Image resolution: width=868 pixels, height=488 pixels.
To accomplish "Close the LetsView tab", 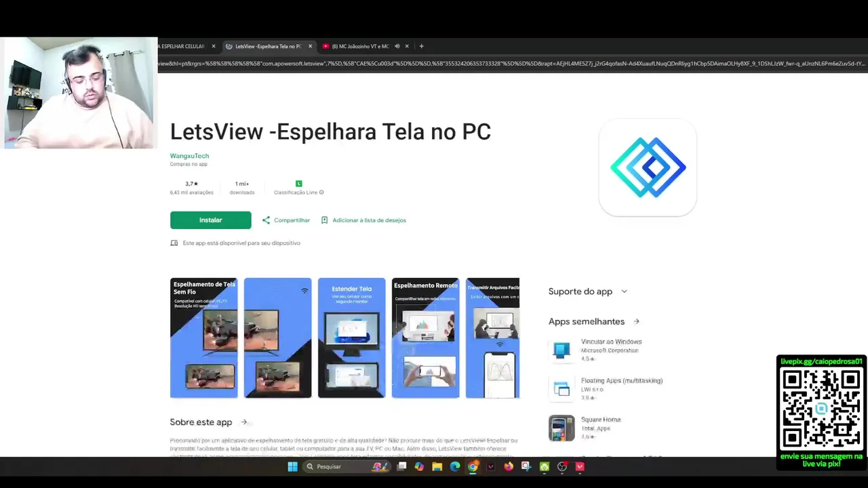I will 310,46.
